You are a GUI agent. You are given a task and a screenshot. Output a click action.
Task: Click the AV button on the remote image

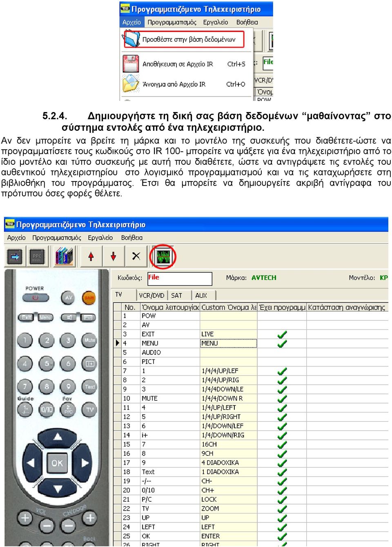tap(68, 298)
